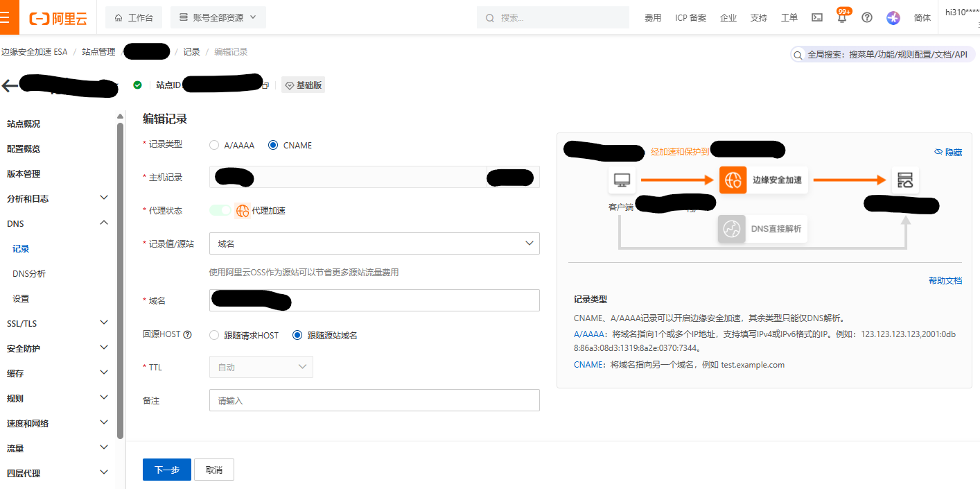The image size is (980, 489).
Task: Open the 帮助文档 link
Action: 945,281
